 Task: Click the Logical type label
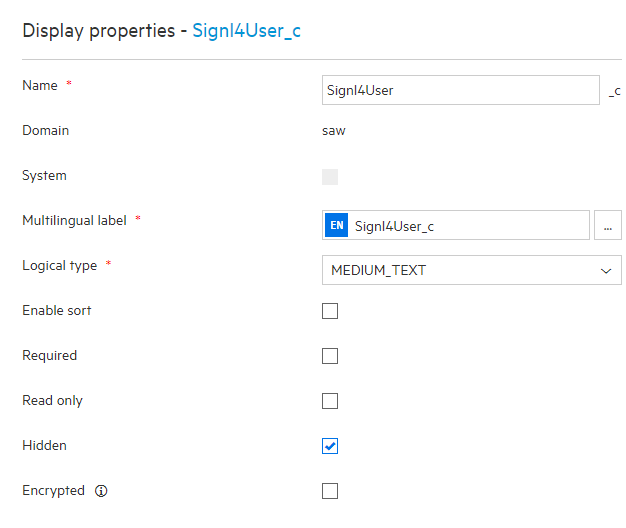point(59,266)
